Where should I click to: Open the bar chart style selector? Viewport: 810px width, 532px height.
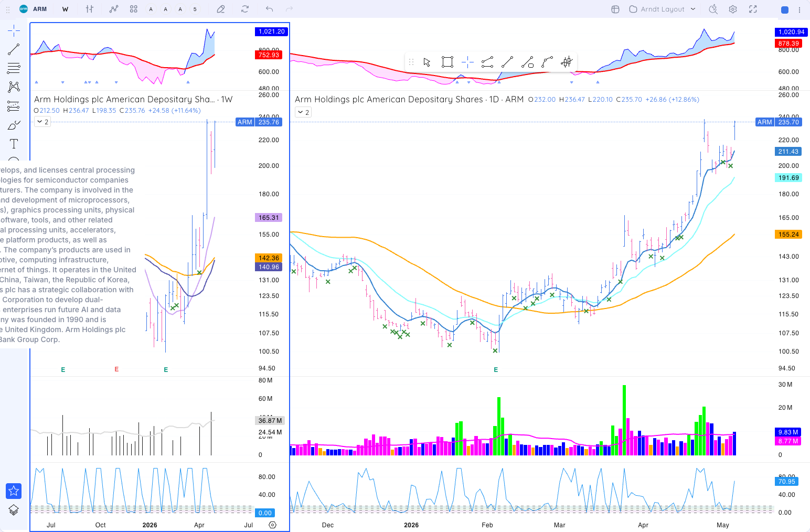90,9
